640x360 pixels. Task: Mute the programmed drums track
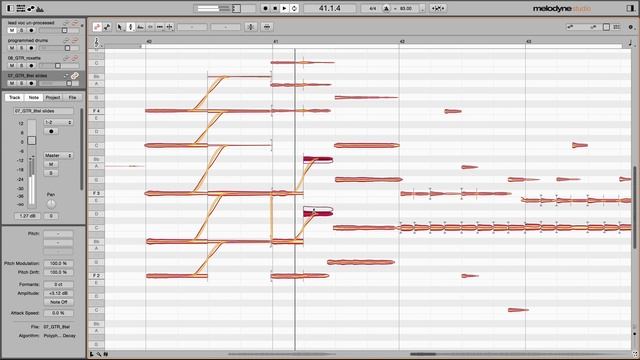click(x=12, y=48)
